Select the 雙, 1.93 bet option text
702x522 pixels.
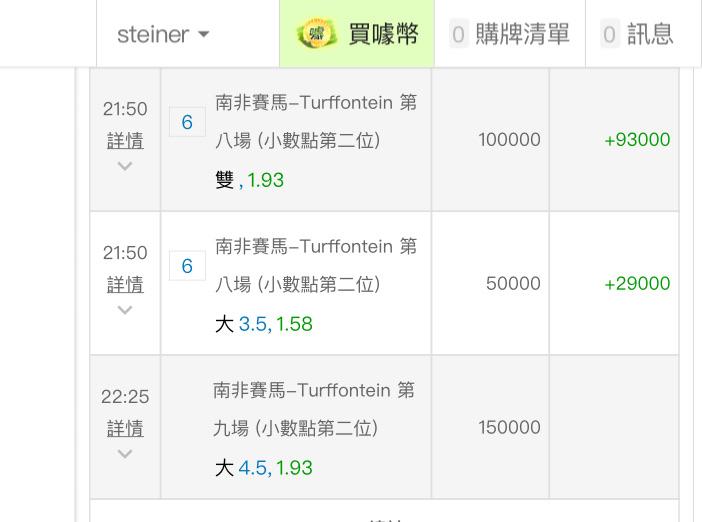(x=249, y=180)
